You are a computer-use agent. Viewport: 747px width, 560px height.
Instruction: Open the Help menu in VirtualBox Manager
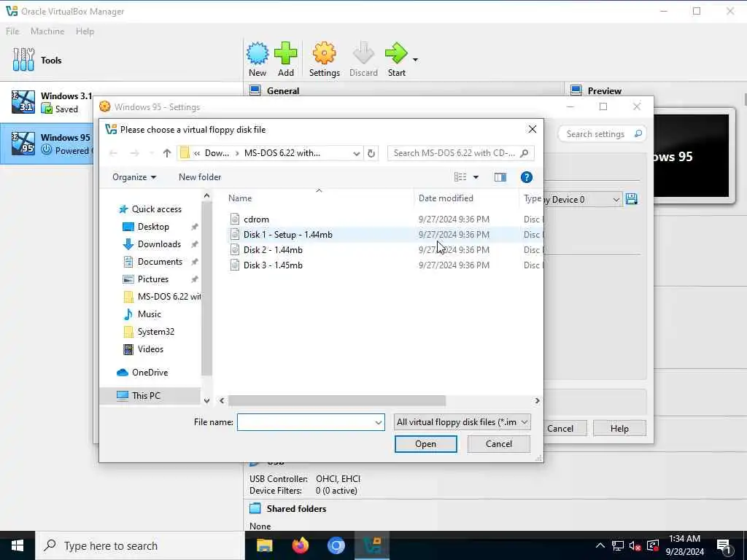[x=85, y=31]
